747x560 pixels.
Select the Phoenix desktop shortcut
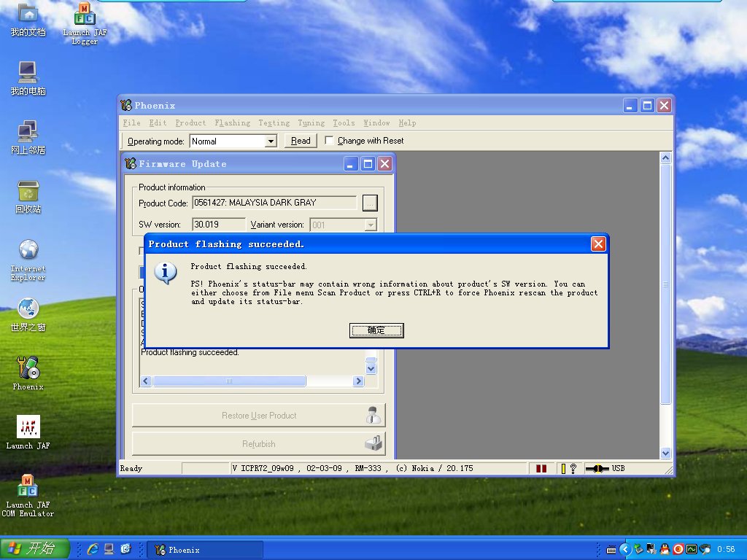[28, 374]
